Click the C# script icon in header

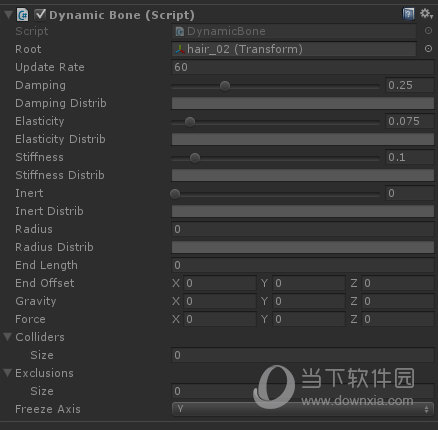(x=23, y=15)
